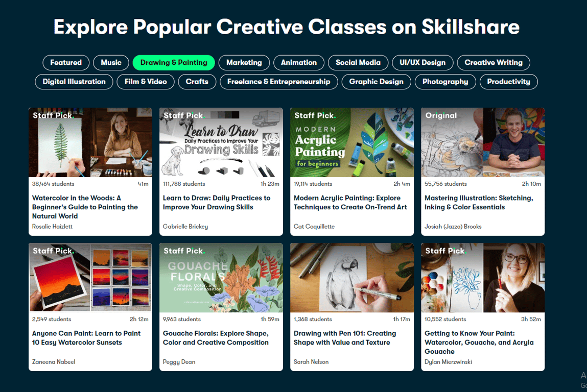Open instructor Zaneena Nabeel's name

(54, 362)
